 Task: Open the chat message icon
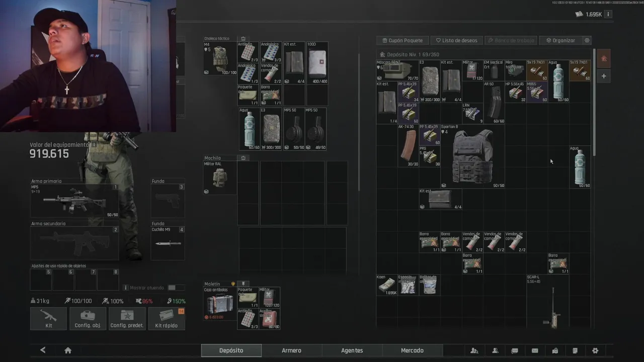(x=515, y=350)
